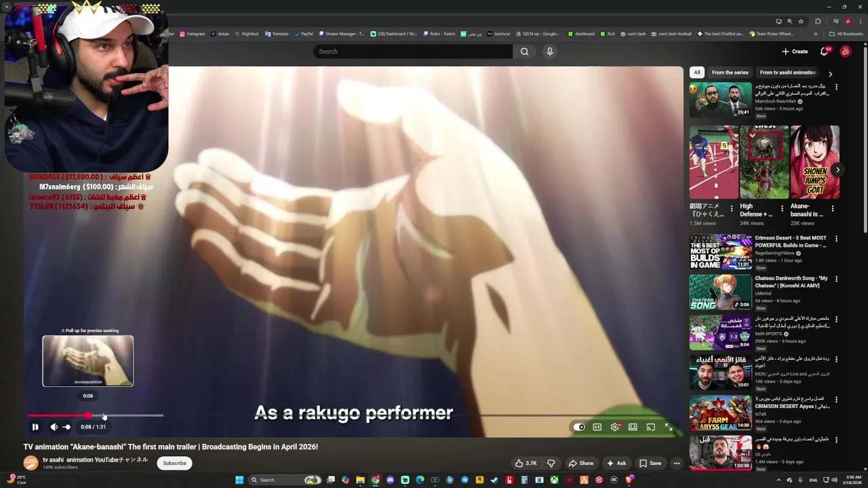The image size is (868, 488).
Task: Open player settings gear
Action: point(615,427)
